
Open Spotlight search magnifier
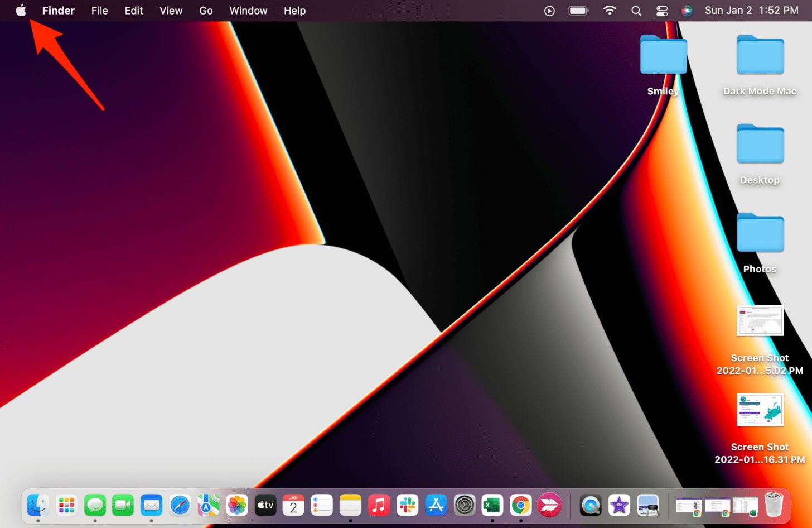[636, 11]
